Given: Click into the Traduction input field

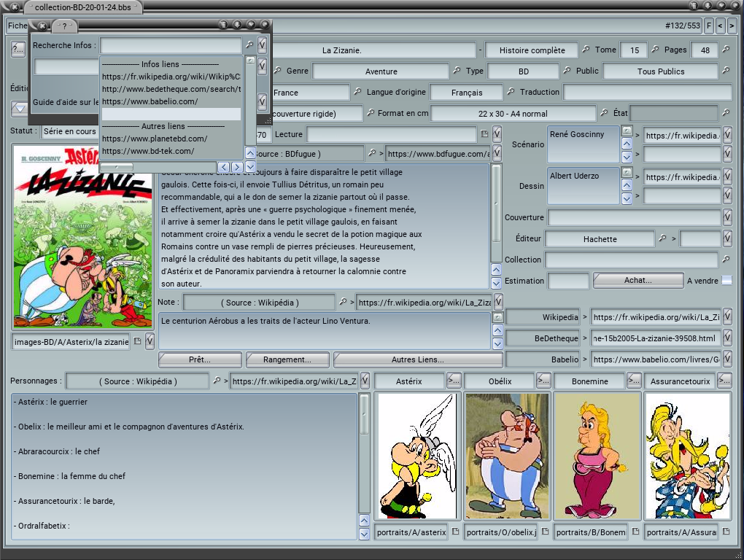Looking at the screenshot, I should tap(647, 92).
